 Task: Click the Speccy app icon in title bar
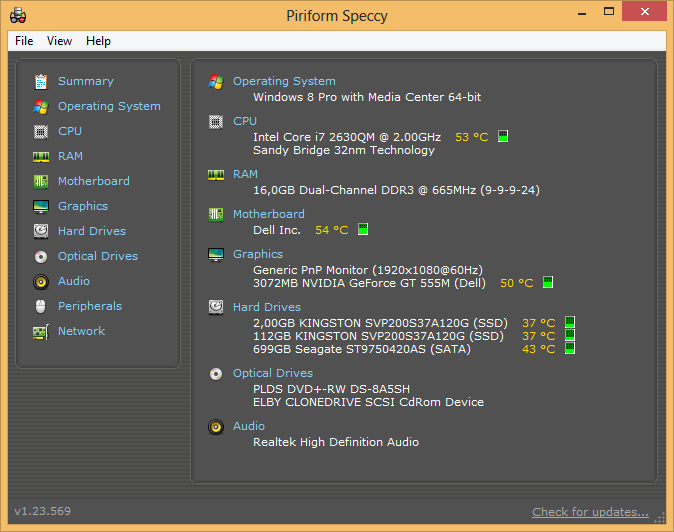tap(18, 15)
